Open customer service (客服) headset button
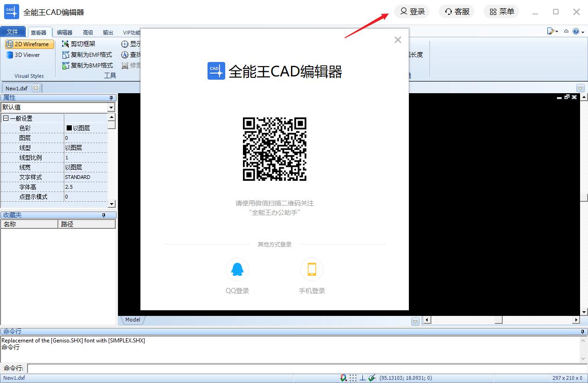This screenshot has height=383, width=588. pyautogui.click(x=457, y=12)
